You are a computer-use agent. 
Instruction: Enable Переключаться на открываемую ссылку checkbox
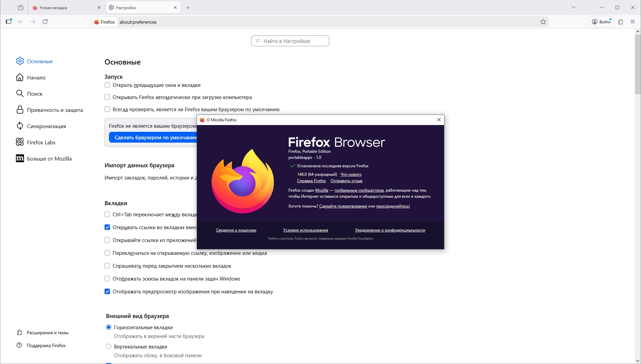tap(107, 253)
